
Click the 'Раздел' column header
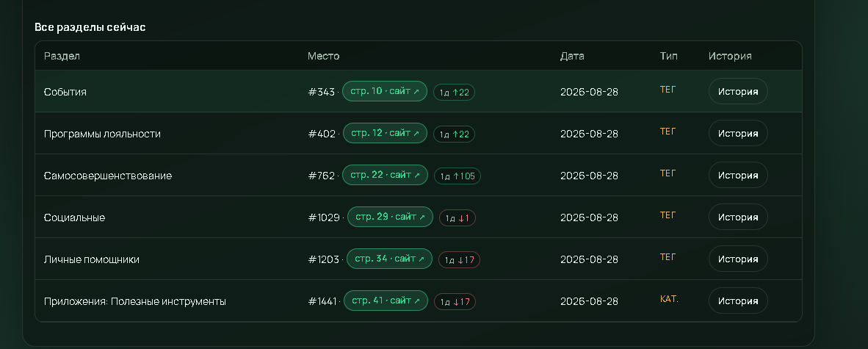[x=62, y=56]
